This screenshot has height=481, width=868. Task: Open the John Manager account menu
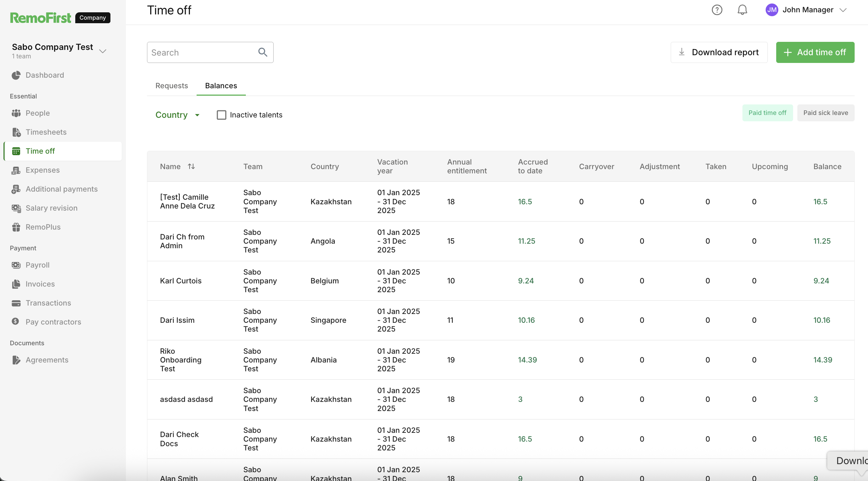click(x=807, y=10)
